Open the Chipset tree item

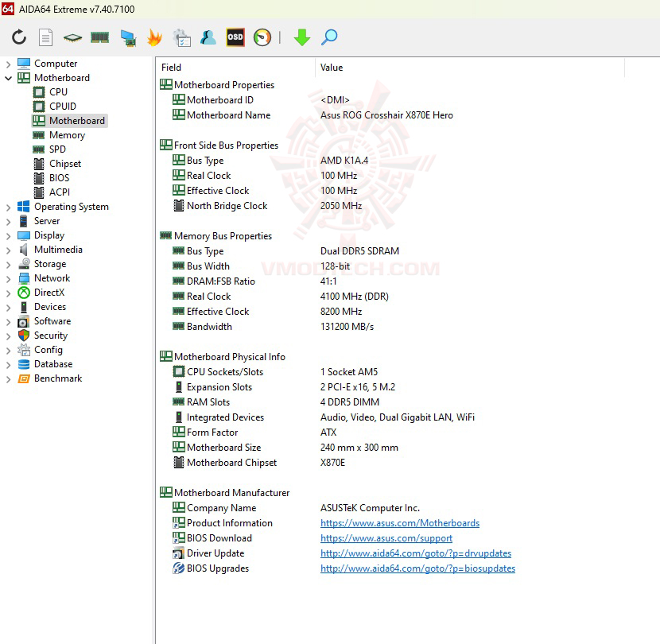(x=65, y=164)
